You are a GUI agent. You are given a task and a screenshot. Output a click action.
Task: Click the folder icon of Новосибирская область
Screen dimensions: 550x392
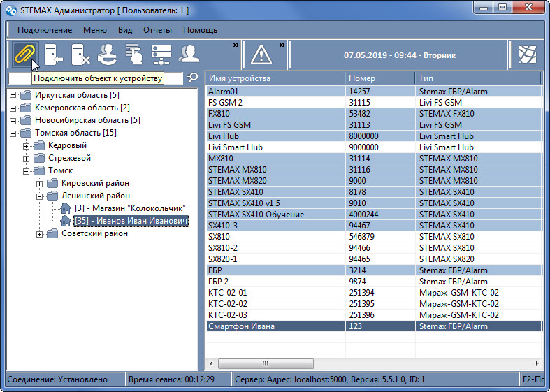click(x=26, y=120)
